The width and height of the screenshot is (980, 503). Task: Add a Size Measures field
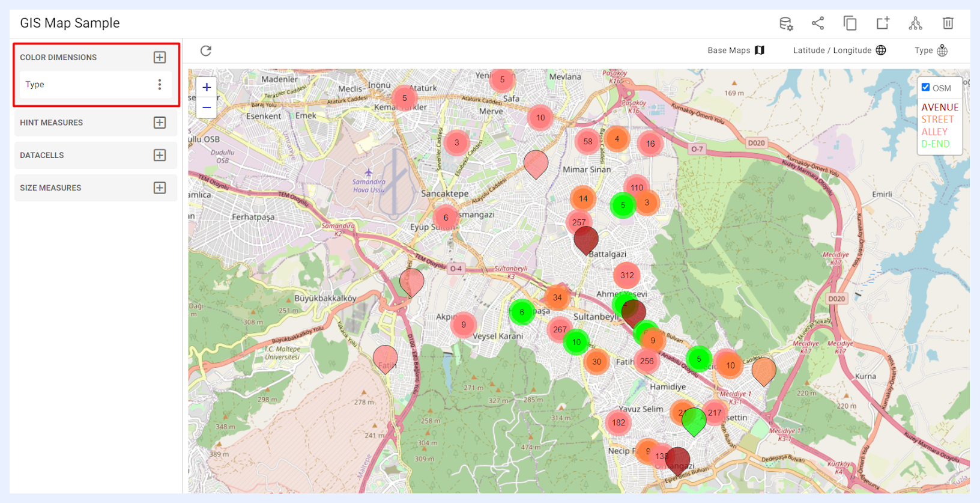pyautogui.click(x=160, y=187)
